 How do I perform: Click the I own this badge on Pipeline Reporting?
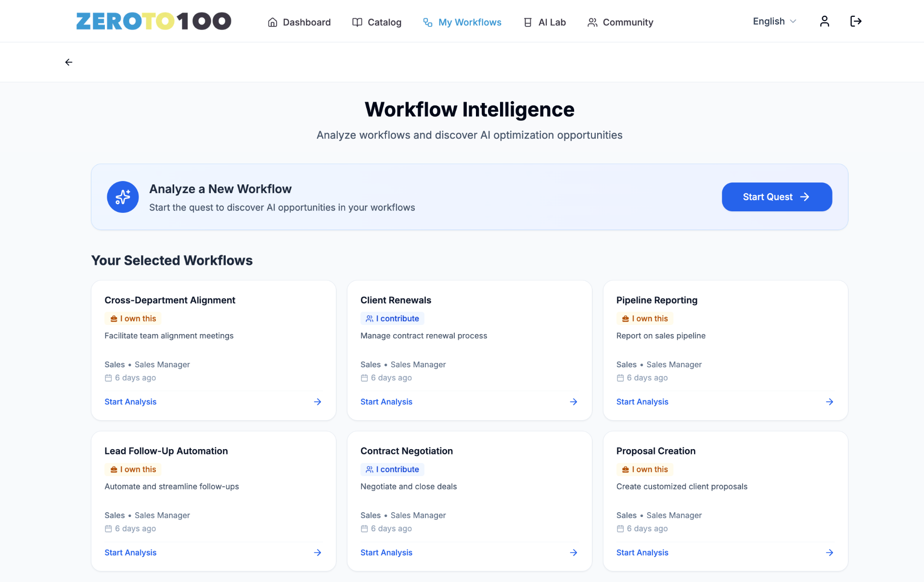point(644,318)
